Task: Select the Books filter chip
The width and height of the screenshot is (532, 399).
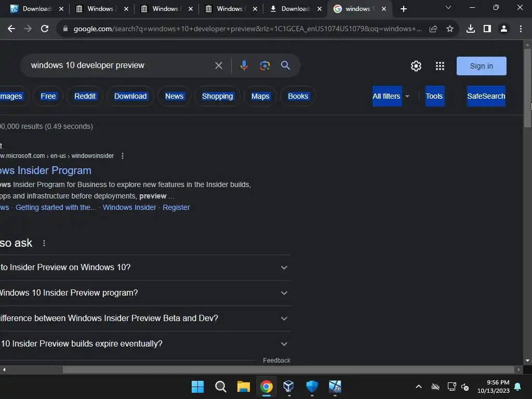Action: [x=298, y=96]
